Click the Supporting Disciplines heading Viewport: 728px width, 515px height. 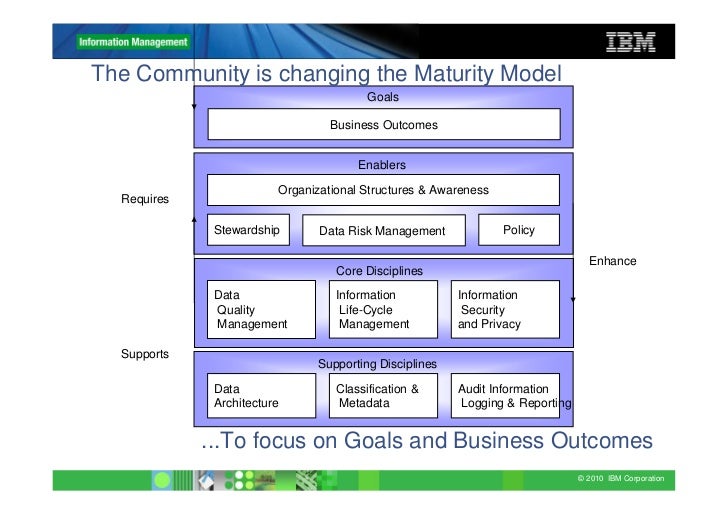pyautogui.click(x=377, y=364)
